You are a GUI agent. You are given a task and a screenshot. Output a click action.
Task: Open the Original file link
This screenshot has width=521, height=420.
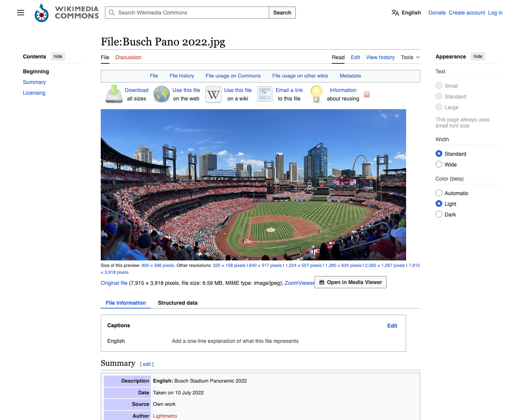[114, 283]
